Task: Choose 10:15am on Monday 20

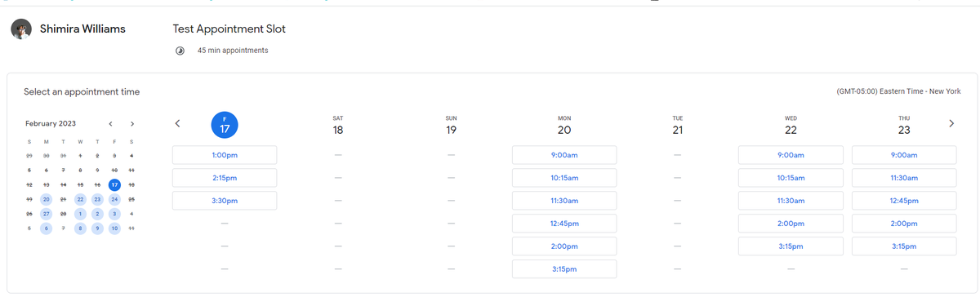Action: click(564, 178)
